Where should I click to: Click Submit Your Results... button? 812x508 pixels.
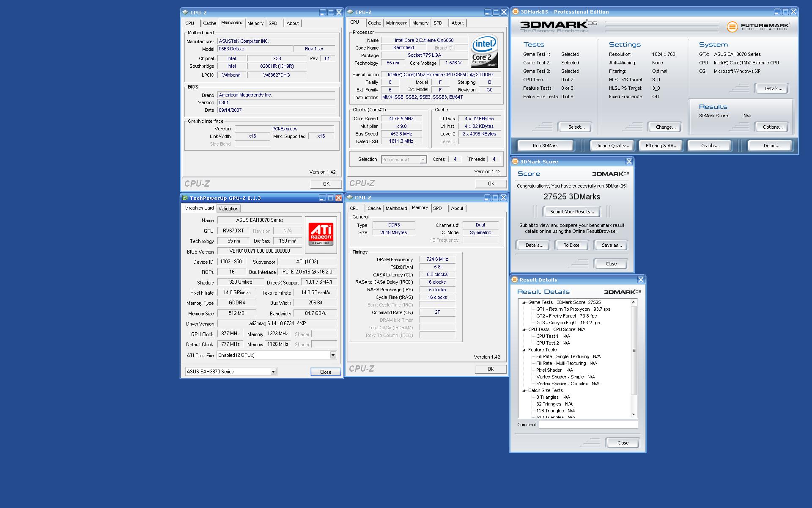pyautogui.click(x=572, y=212)
